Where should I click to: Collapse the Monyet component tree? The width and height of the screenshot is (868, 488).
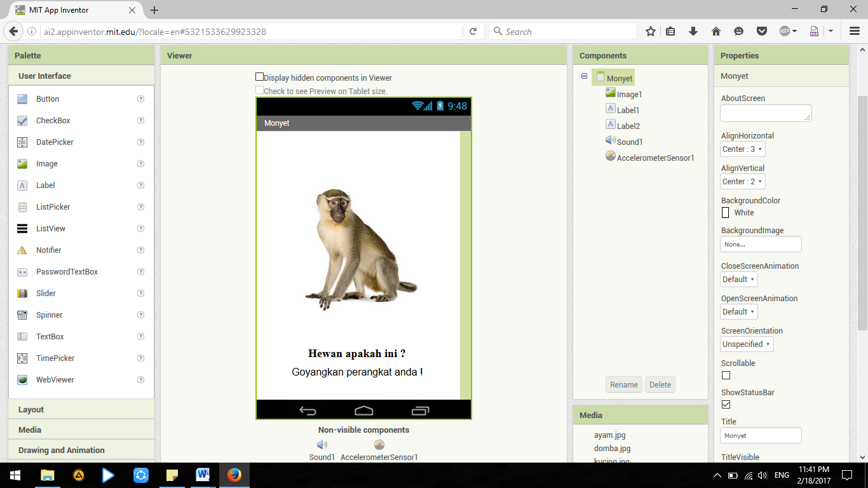584,76
